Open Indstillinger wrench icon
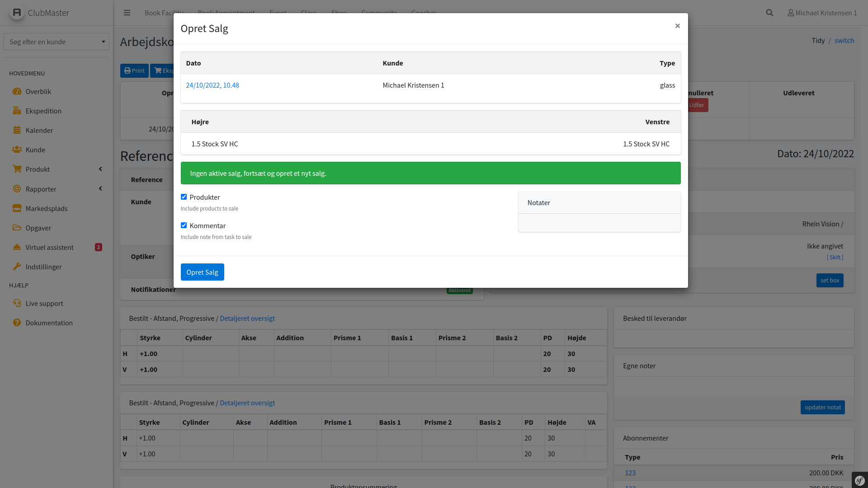The height and width of the screenshot is (488, 868). (x=17, y=267)
